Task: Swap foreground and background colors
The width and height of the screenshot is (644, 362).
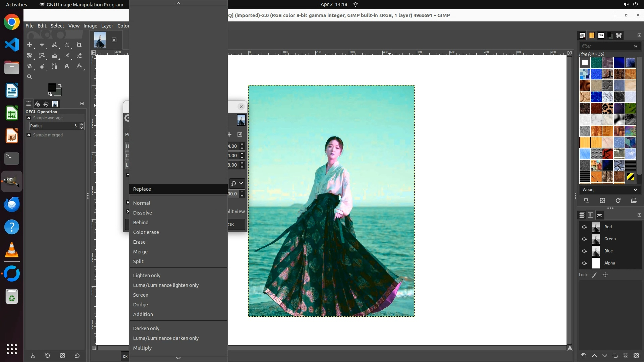Action: [60, 85]
